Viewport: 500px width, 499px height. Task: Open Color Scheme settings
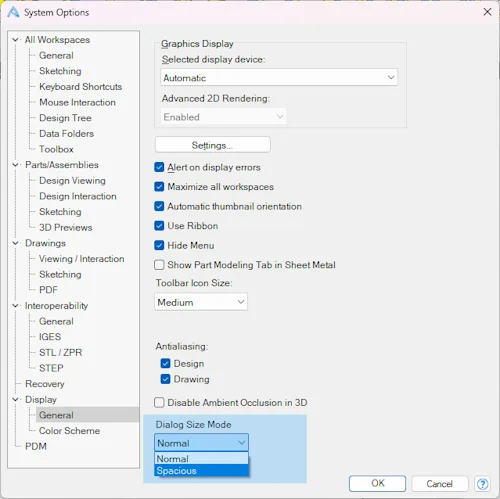tap(69, 431)
